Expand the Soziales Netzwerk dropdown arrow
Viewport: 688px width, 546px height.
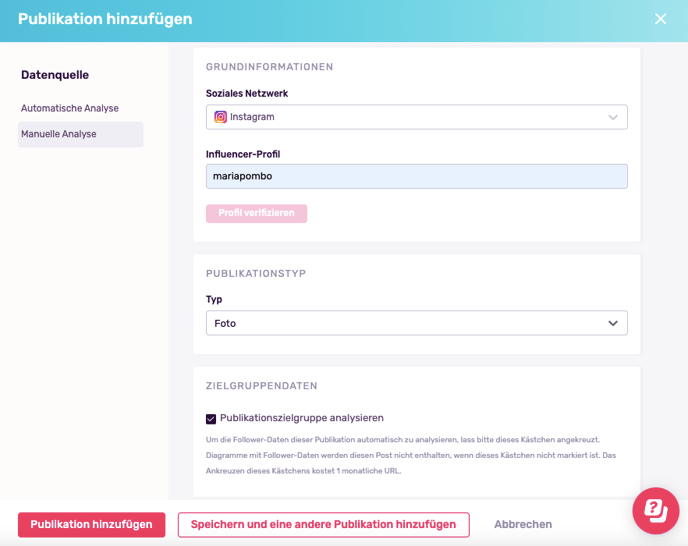pos(613,117)
